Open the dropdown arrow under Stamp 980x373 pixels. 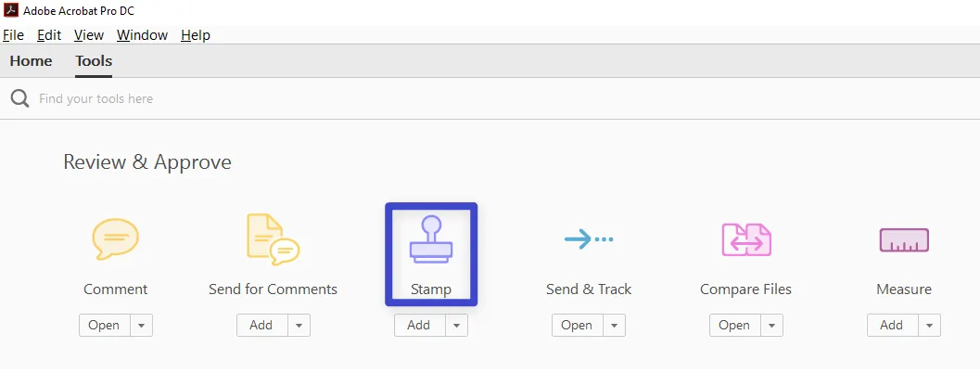coord(456,326)
